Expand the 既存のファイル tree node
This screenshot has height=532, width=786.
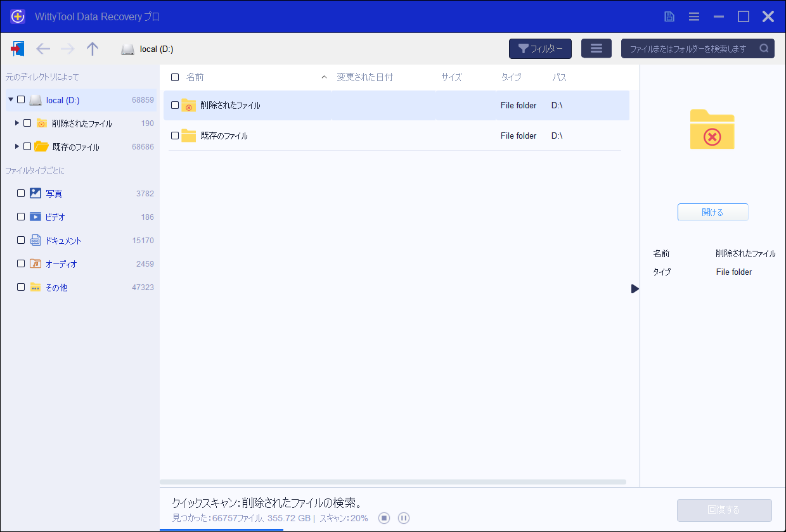point(17,146)
